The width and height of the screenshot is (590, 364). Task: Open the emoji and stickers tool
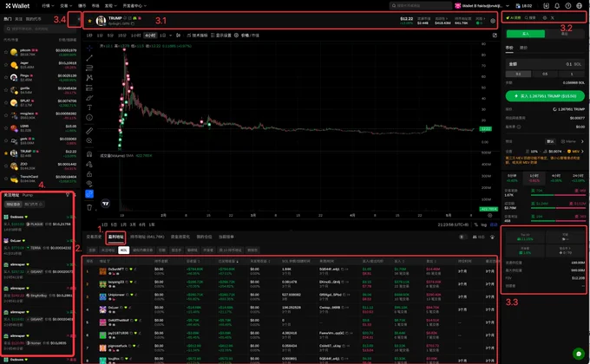pyautogui.click(x=89, y=117)
